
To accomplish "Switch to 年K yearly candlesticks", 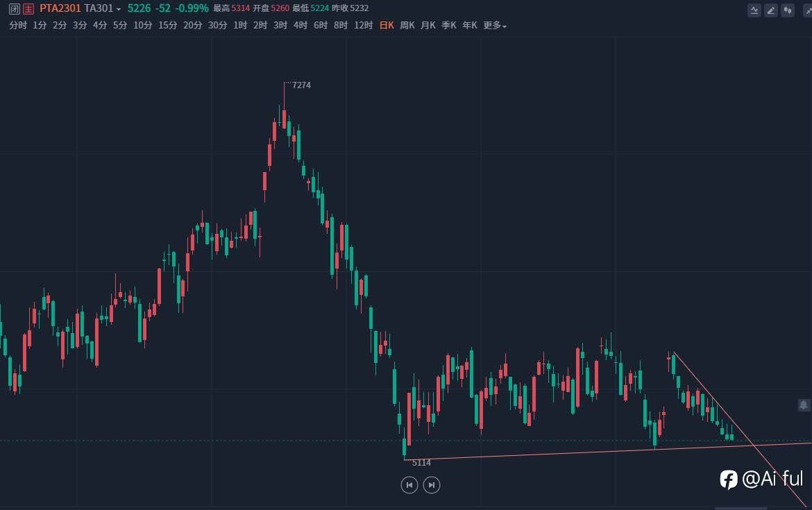I will pos(470,26).
